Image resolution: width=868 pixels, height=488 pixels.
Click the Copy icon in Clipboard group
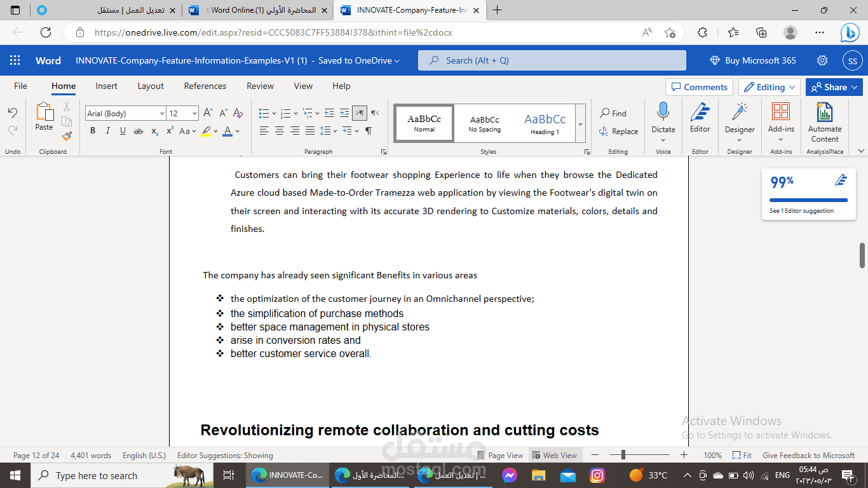(67, 121)
